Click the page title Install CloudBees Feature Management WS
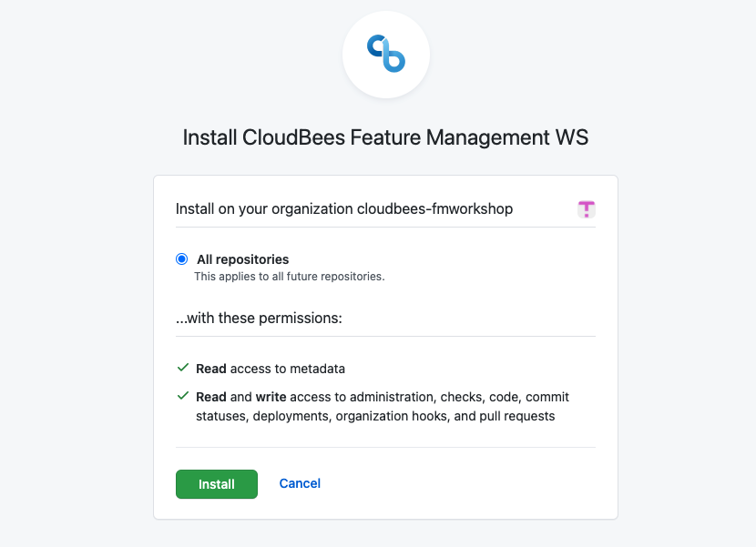Screen dimensions: 756x547 [x=385, y=137]
